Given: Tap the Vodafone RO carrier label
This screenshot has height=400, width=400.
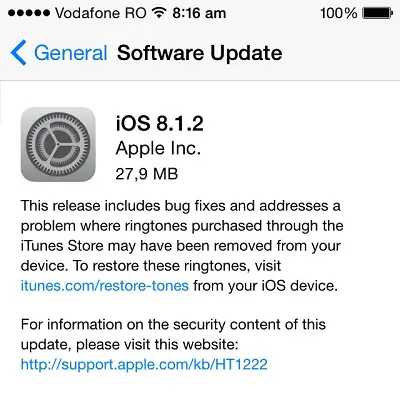Looking at the screenshot, I should (x=101, y=13).
